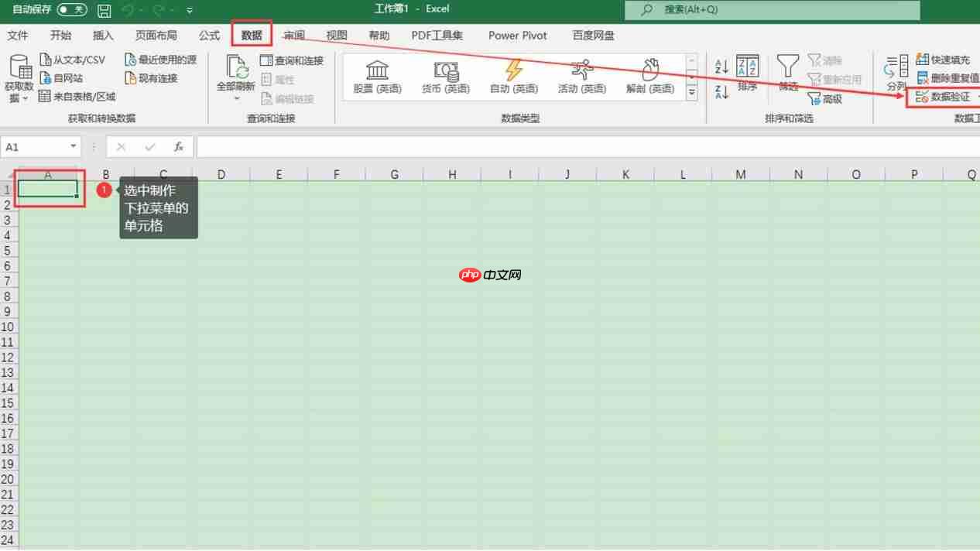Click the Insert Function fx icon

(179, 146)
